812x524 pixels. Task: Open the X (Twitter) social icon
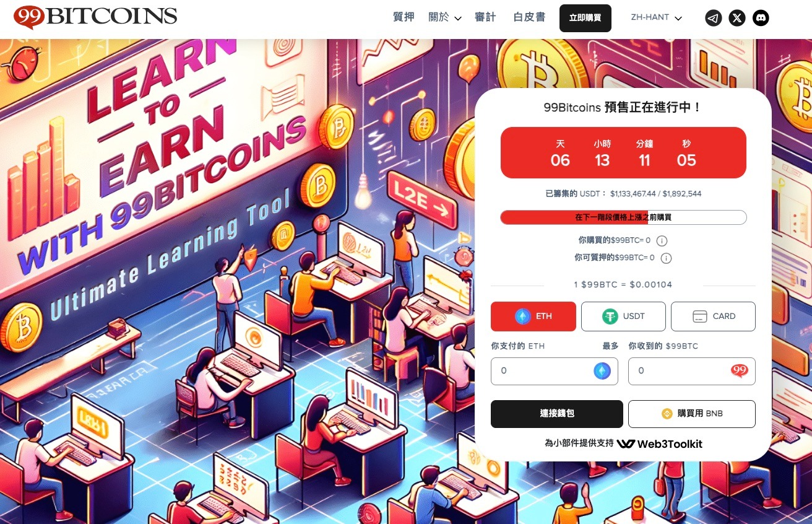pyautogui.click(x=737, y=18)
